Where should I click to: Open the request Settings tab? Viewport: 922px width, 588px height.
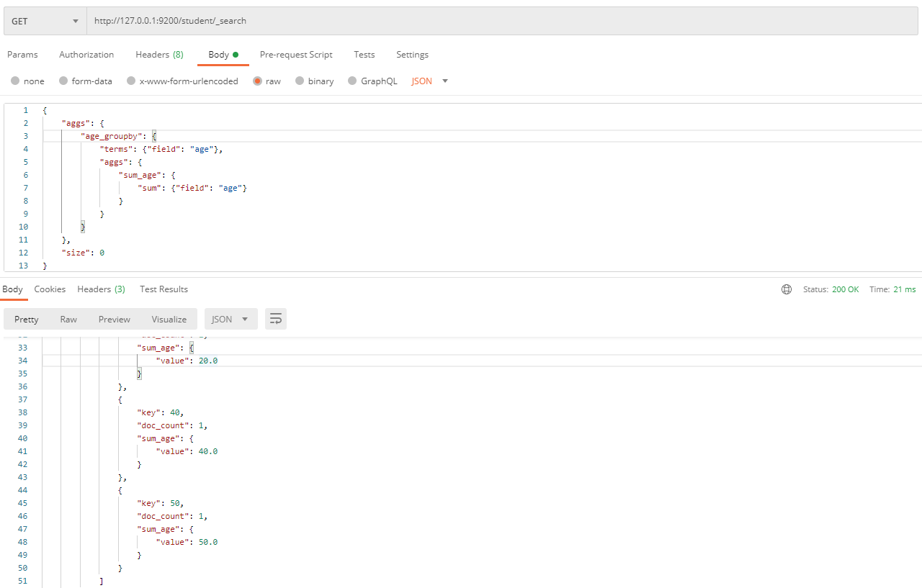click(x=412, y=55)
